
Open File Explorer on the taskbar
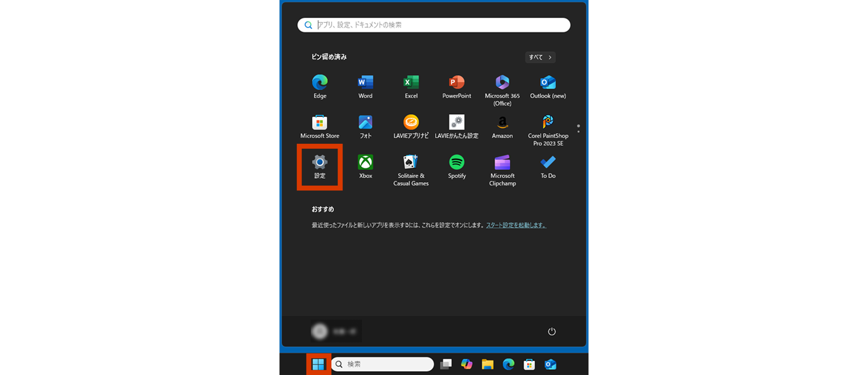(x=488, y=364)
